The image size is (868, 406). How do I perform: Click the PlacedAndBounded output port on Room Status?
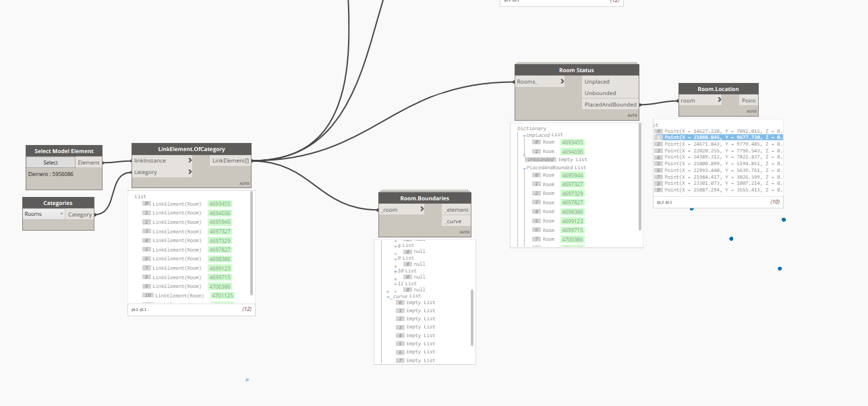click(x=609, y=104)
